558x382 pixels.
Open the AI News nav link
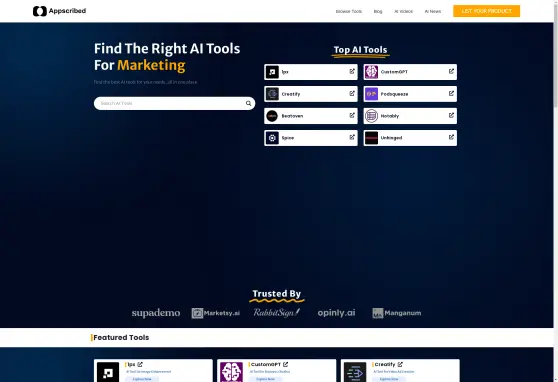(x=433, y=11)
